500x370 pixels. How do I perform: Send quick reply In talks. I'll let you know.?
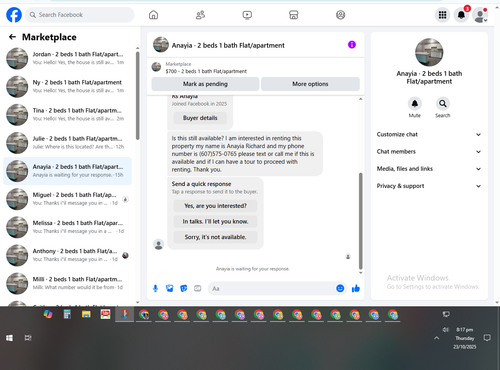point(215,221)
